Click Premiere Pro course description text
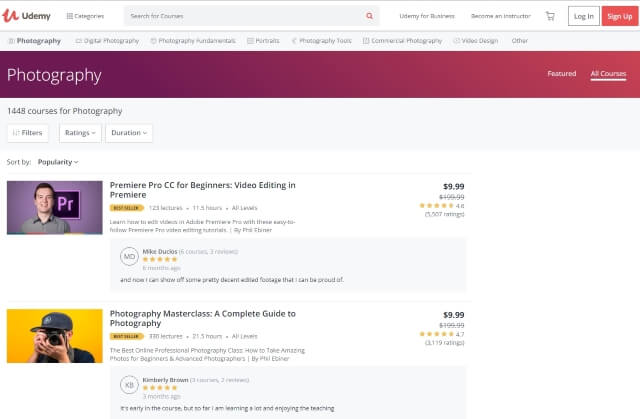 (202, 226)
